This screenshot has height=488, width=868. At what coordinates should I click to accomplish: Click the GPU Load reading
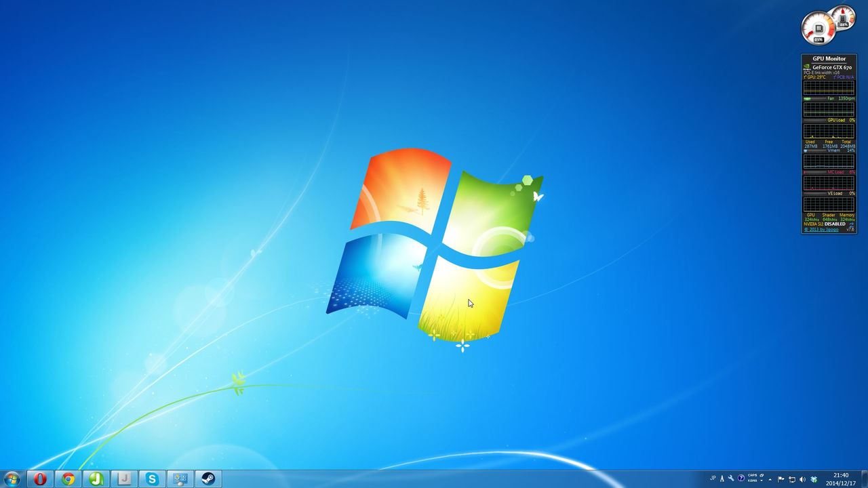[841, 120]
